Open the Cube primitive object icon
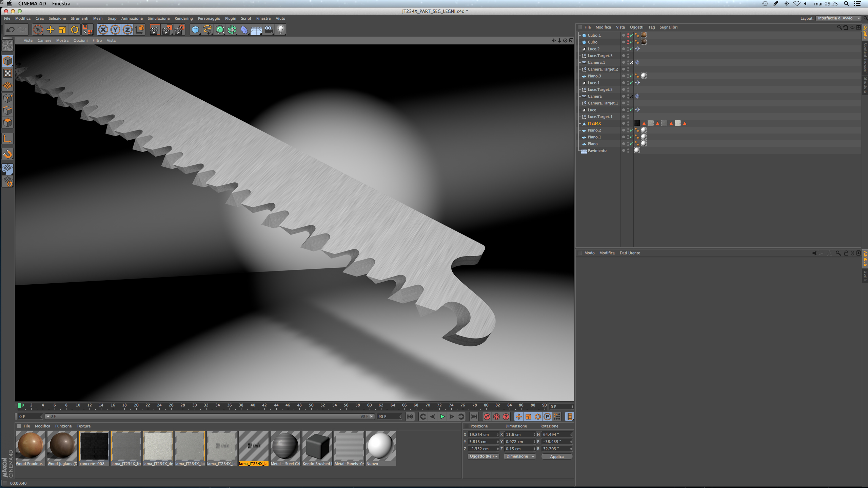The height and width of the screenshot is (488, 868). click(195, 30)
